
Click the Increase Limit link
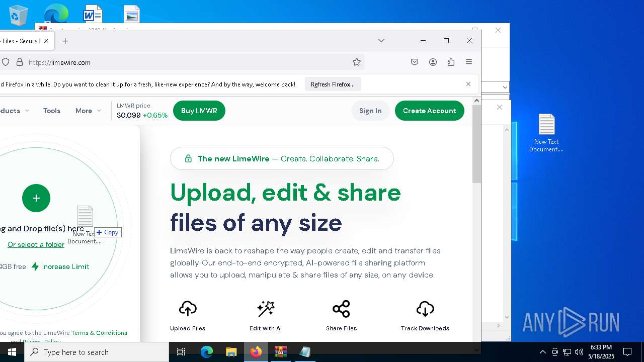[60, 266]
